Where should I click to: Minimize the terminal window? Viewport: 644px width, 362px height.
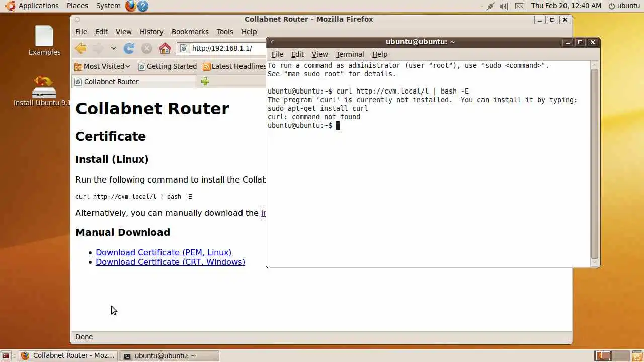click(x=567, y=42)
